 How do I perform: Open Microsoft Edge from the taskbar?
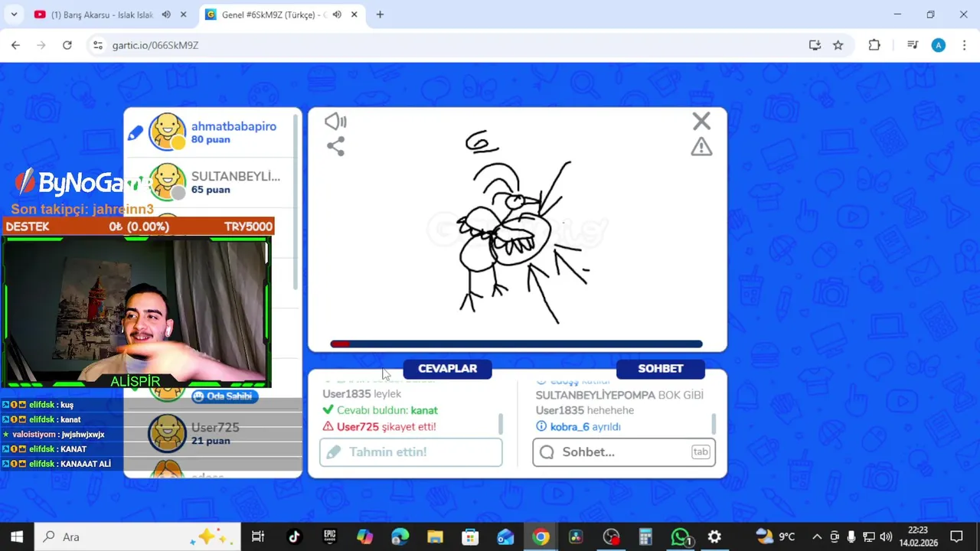tap(400, 536)
